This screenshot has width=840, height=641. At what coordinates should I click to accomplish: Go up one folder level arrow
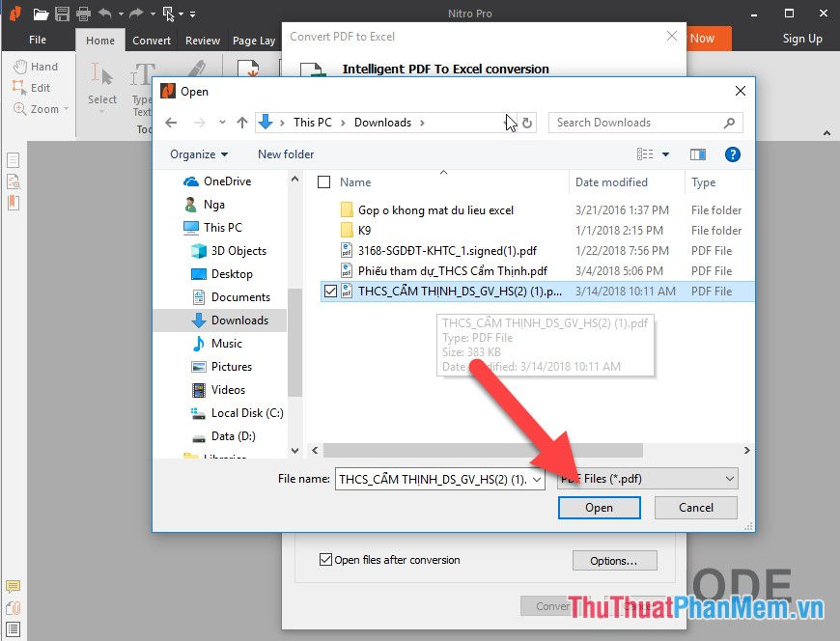pos(242,123)
